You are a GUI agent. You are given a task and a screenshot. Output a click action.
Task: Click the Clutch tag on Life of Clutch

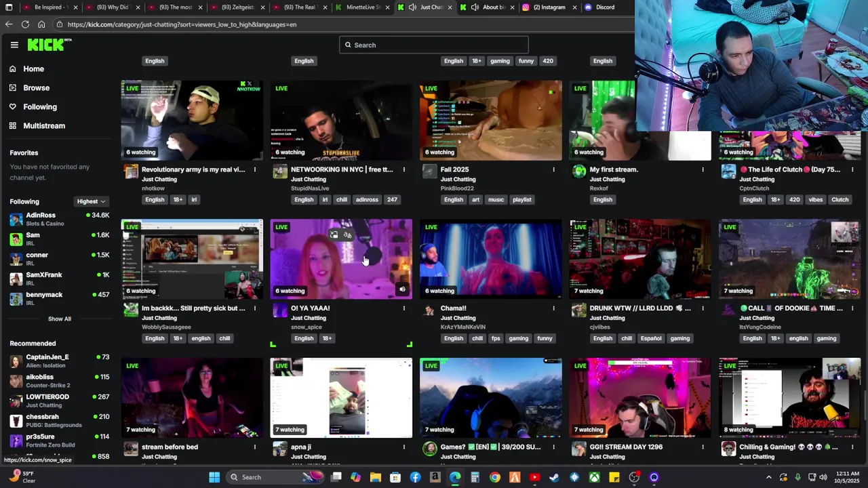tap(840, 200)
